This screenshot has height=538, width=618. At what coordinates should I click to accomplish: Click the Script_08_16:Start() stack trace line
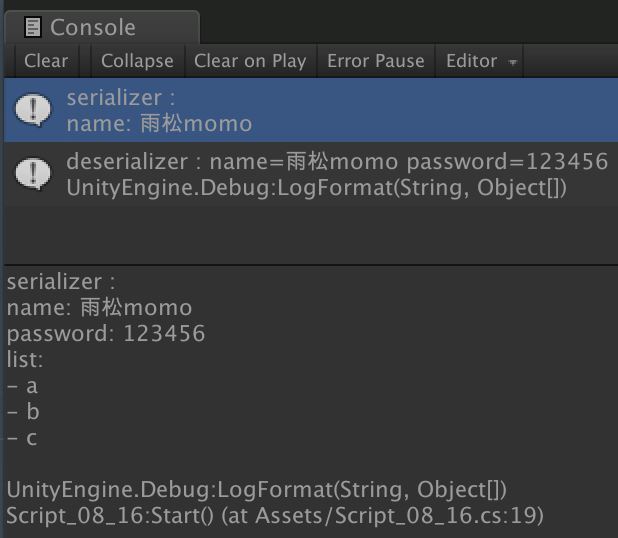pos(274,516)
